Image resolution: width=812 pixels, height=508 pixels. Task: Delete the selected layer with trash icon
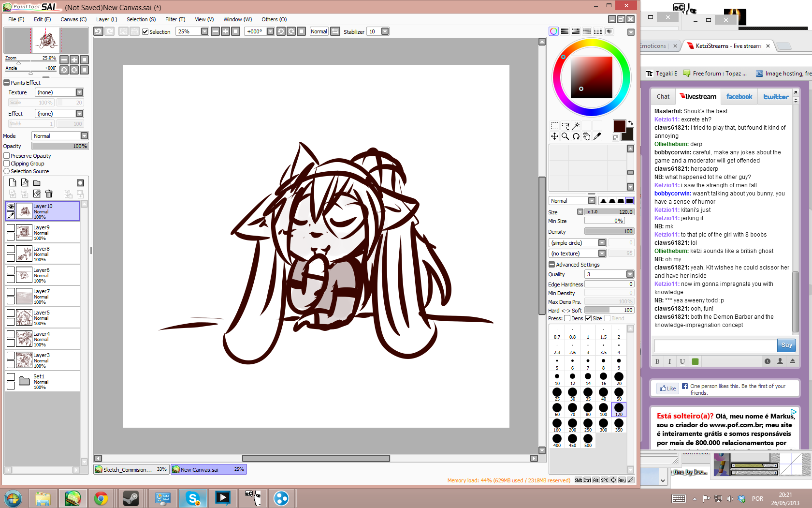(x=49, y=194)
